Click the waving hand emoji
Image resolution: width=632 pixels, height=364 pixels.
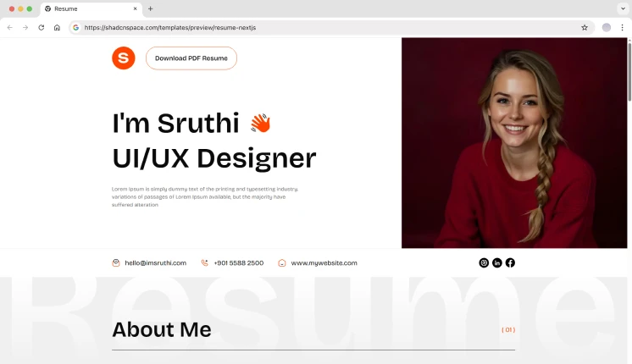pos(261,124)
